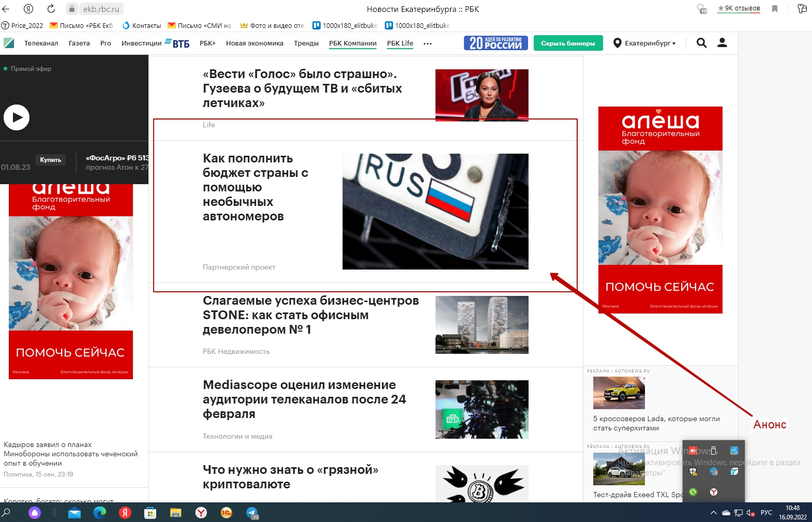Open the site search magnifier icon
Image resolution: width=812 pixels, height=522 pixels.
click(701, 43)
